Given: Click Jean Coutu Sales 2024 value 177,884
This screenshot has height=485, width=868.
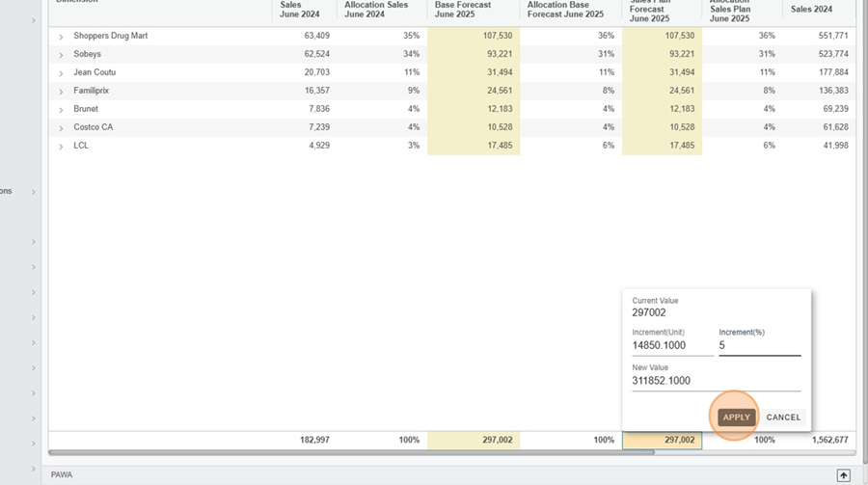Looking at the screenshot, I should (833, 72).
